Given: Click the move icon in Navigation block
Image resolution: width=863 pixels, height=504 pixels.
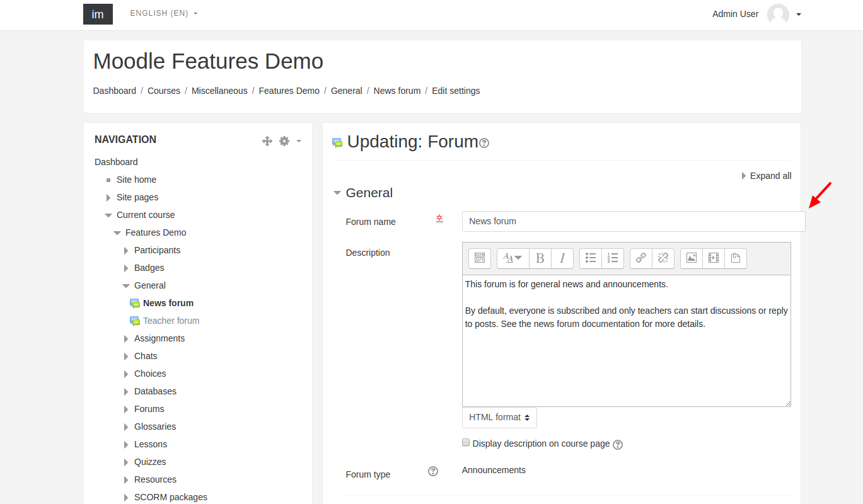Looking at the screenshot, I should (267, 141).
